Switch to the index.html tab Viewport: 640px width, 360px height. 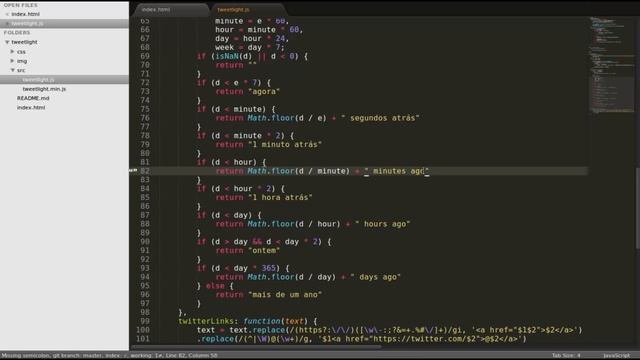point(156,9)
